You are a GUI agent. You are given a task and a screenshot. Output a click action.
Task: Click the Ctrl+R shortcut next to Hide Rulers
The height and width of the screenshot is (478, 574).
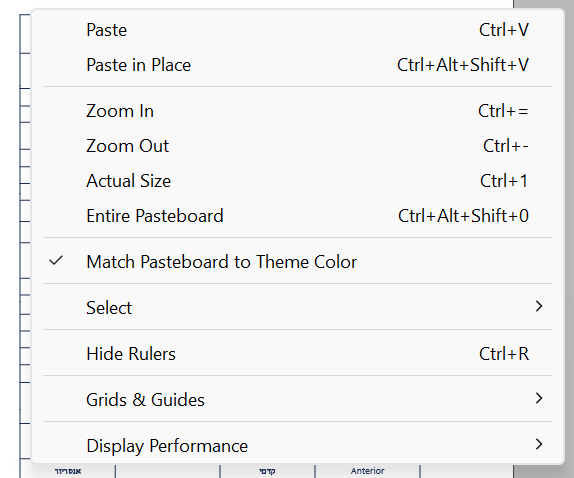tap(504, 354)
